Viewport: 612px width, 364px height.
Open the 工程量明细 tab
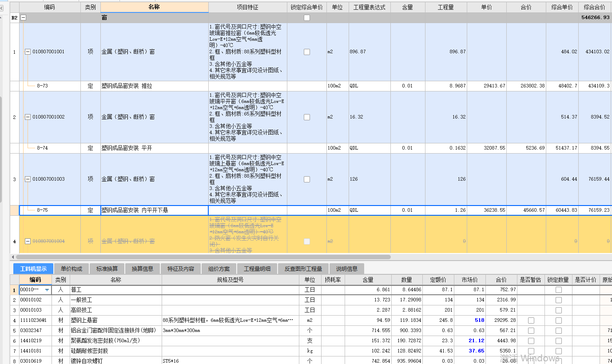[257, 269]
